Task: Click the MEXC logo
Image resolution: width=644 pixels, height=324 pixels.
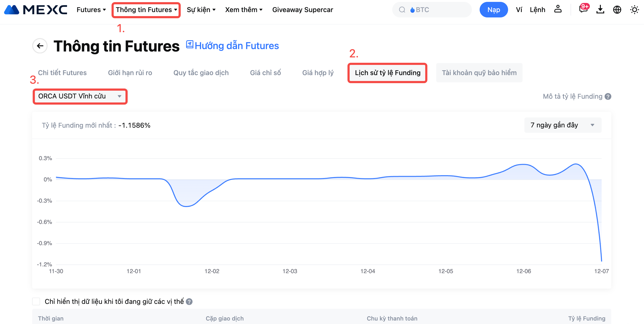Action: tap(36, 10)
